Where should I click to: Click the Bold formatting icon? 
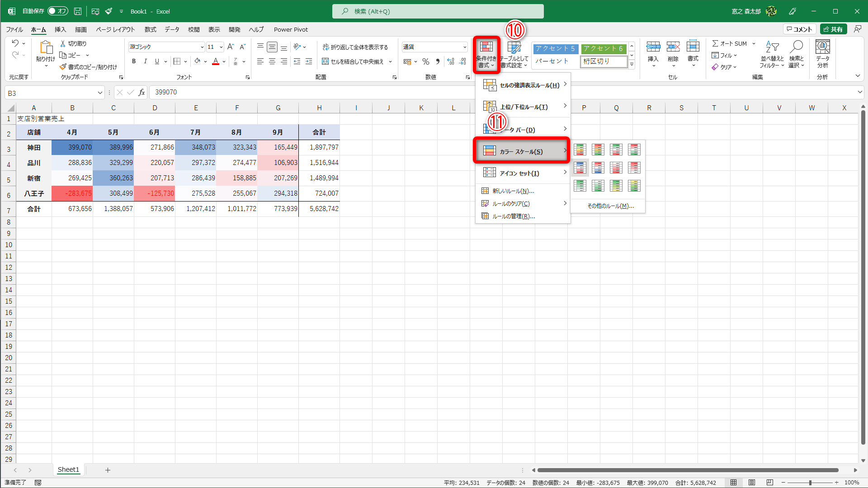[x=134, y=61]
